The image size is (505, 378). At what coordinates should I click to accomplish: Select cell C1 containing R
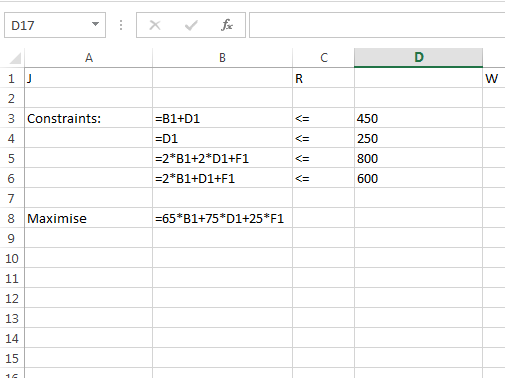324,78
